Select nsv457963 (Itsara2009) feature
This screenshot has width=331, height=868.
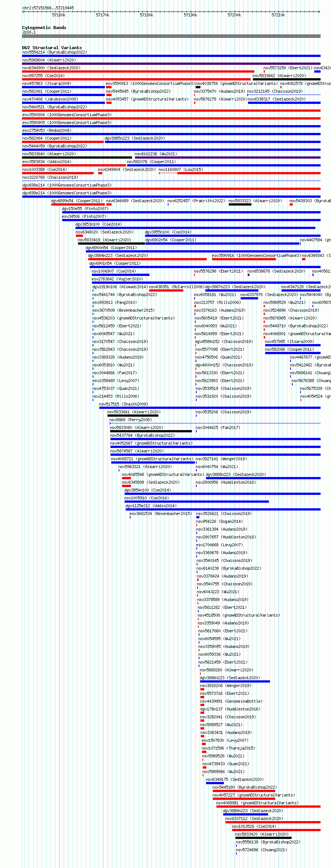pyautogui.click(x=47, y=83)
